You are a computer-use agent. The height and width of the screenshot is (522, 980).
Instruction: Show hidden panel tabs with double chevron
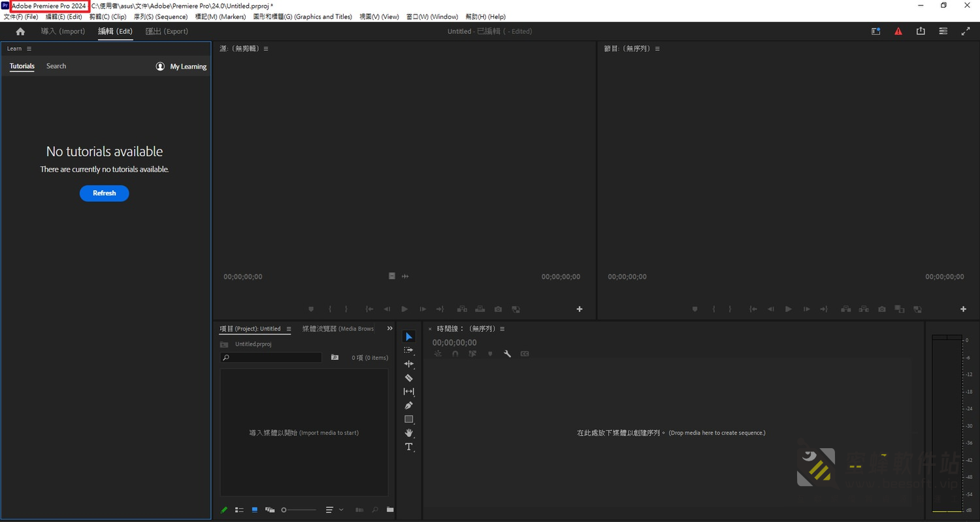click(390, 329)
